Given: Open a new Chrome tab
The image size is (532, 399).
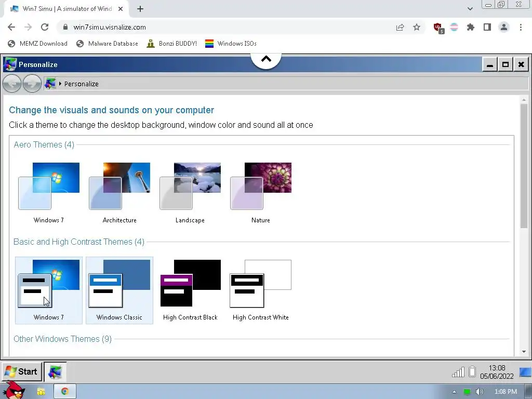Looking at the screenshot, I should tap(140, 9).
